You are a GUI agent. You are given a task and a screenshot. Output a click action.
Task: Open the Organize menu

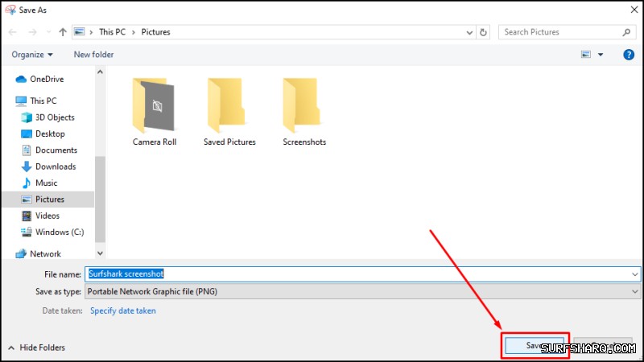(32, 55)
